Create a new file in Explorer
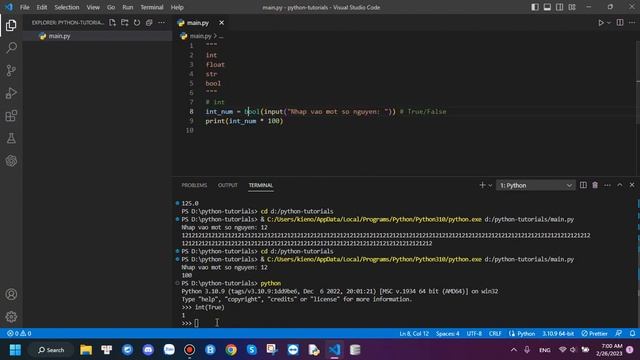 112,23
